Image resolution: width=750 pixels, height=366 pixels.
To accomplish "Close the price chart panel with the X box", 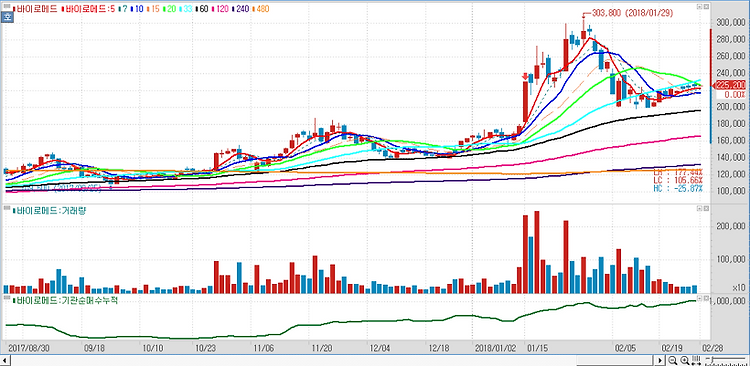I will point(706,7).
